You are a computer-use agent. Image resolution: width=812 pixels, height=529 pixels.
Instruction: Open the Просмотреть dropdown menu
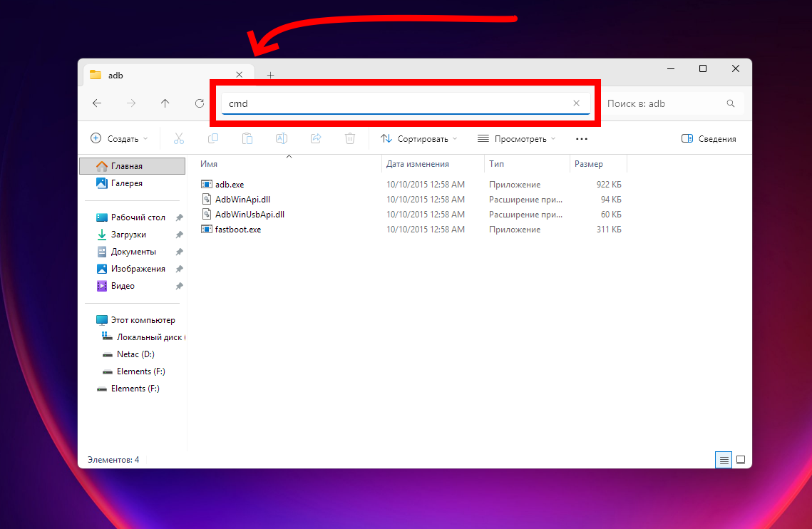tap(516, 139)
